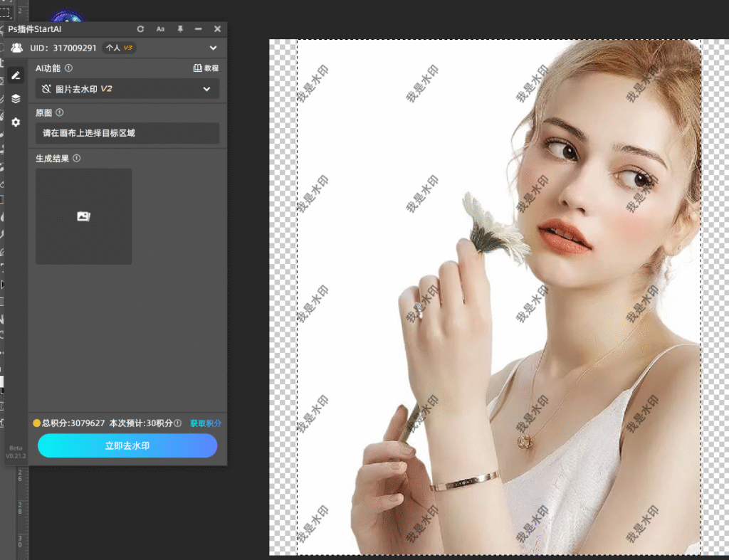Pin the StartAI plugin panel

point(180,29)
